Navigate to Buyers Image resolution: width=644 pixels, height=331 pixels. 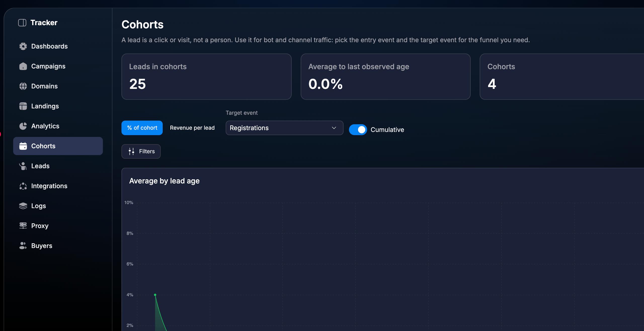point(58,246)
